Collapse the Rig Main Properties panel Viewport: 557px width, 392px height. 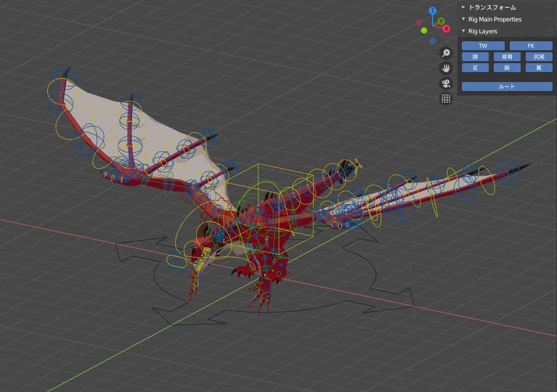coord(463,19)
